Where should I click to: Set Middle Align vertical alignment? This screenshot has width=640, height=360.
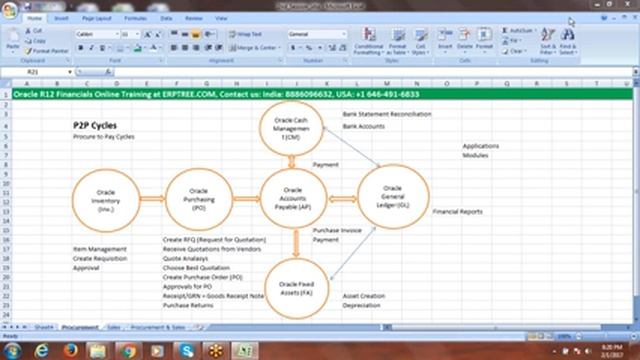185,34
